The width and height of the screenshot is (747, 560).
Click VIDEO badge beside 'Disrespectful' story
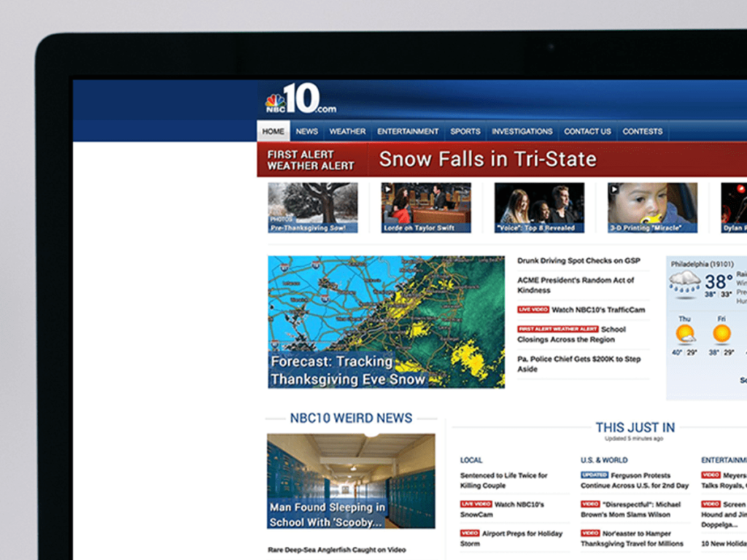click(x=590, y=504)
